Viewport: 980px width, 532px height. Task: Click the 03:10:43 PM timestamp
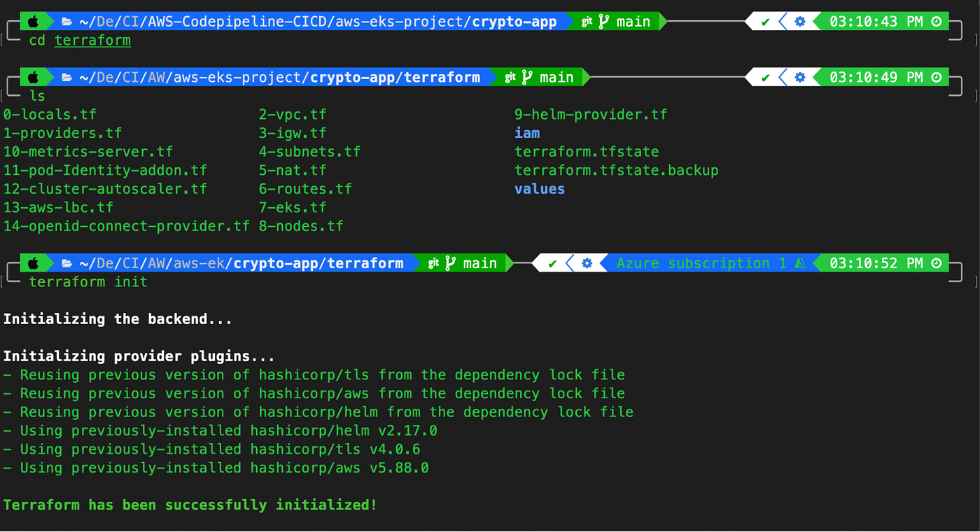tap(876, 22)
